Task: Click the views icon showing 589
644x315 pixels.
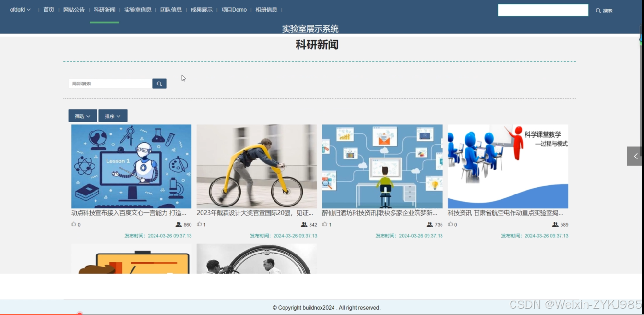Action: pos(555,224)
